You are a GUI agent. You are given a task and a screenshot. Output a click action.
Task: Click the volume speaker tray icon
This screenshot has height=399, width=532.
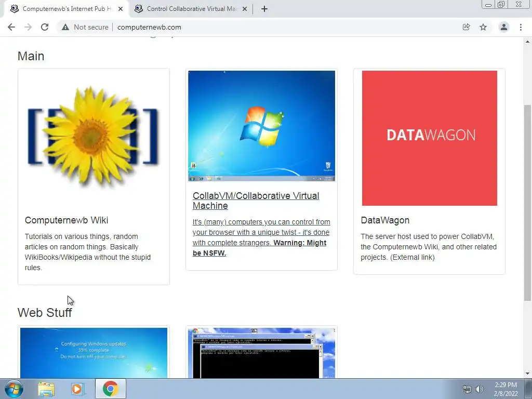tap(480, 389)
